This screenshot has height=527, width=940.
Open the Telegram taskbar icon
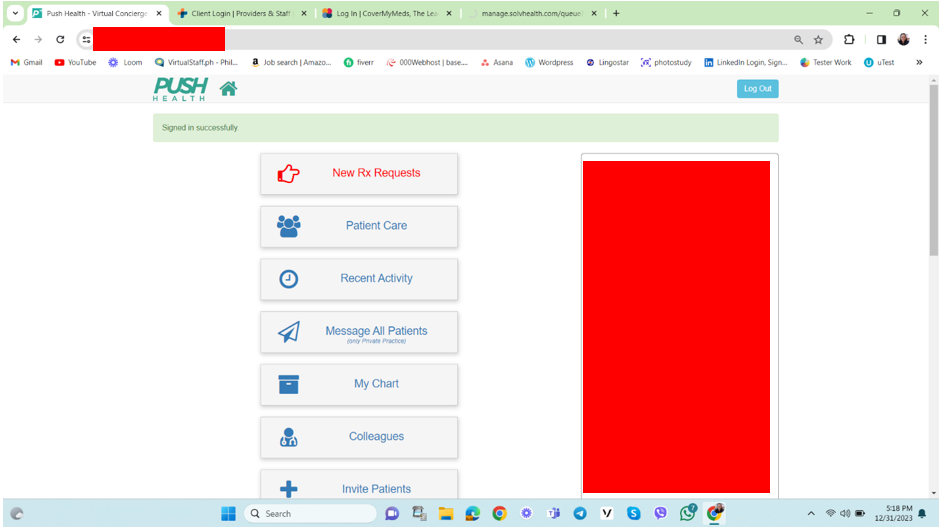pos(580,514)
